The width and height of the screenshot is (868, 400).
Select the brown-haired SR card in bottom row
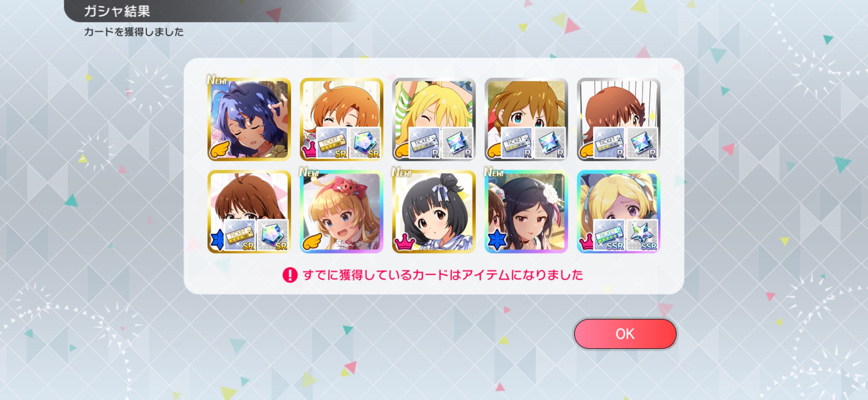249,211
